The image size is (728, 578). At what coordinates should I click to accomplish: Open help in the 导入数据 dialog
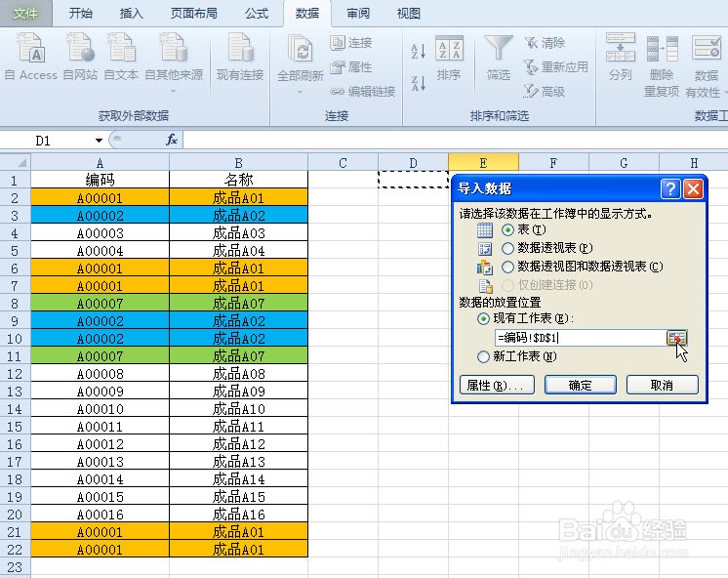click(x=670, y=189)
